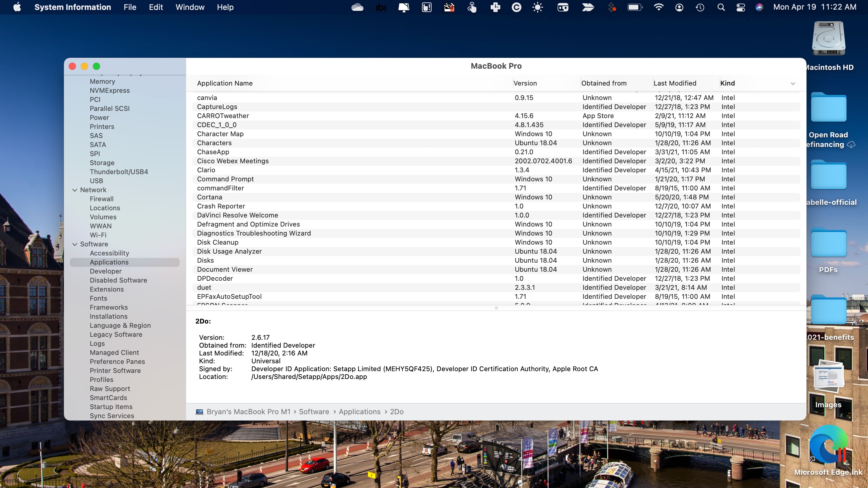Open Control Center icon in menu bar
This screenshot has height=488, width=868.
tap(741, 7)
